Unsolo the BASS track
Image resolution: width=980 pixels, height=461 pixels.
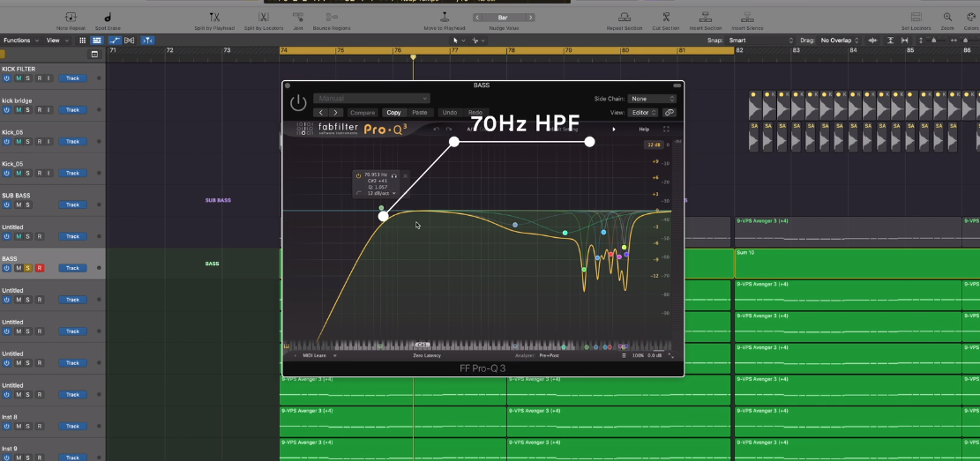[27, 268]
